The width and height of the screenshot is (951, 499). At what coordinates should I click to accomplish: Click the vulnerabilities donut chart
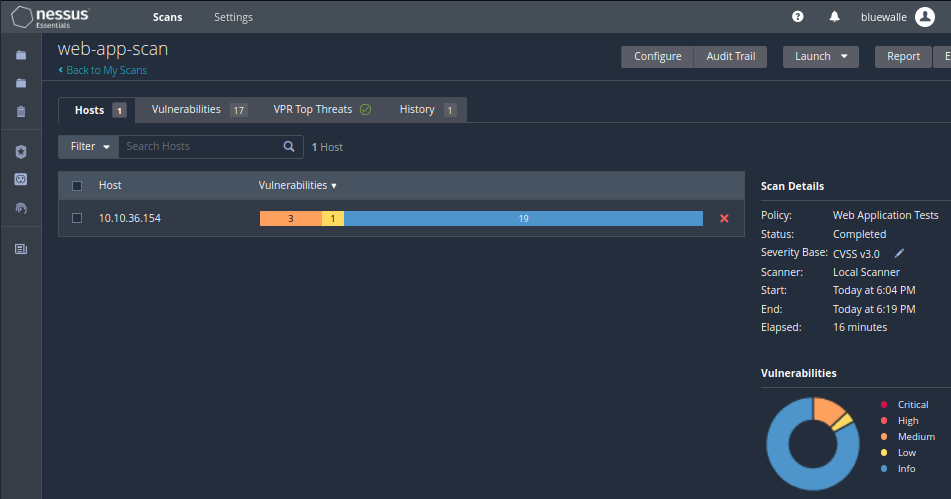tap(813, 443)
